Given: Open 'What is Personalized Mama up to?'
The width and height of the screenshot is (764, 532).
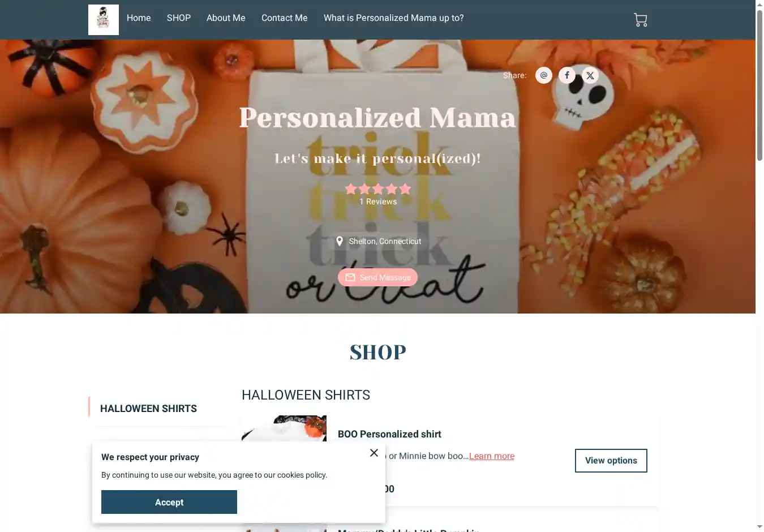Looking at the screenshot, I should (394, 18).
